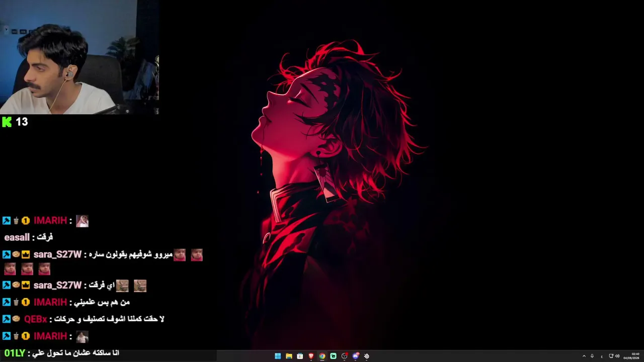The width and height of the screenshot is (644, 362).
Task: Open SteelSeries GG from the taskbar
Action: pyautogui.click(x=366, y=356)
